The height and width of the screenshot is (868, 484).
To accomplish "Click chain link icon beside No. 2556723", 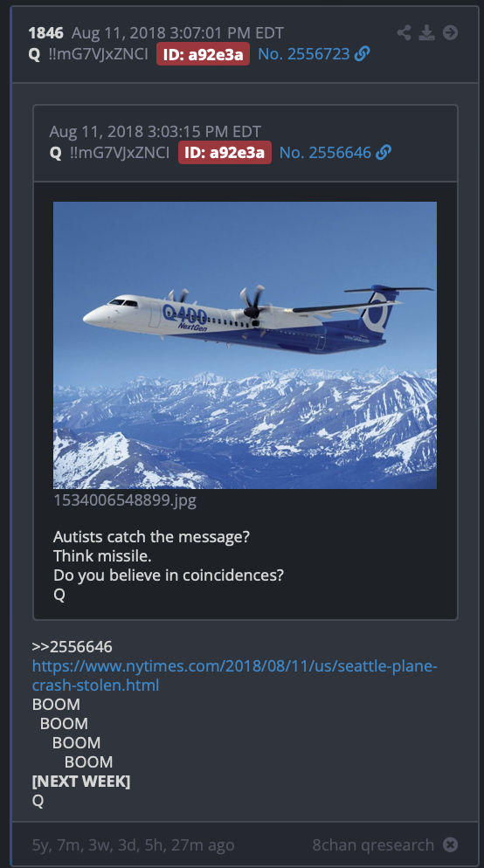I will point(363,53).
